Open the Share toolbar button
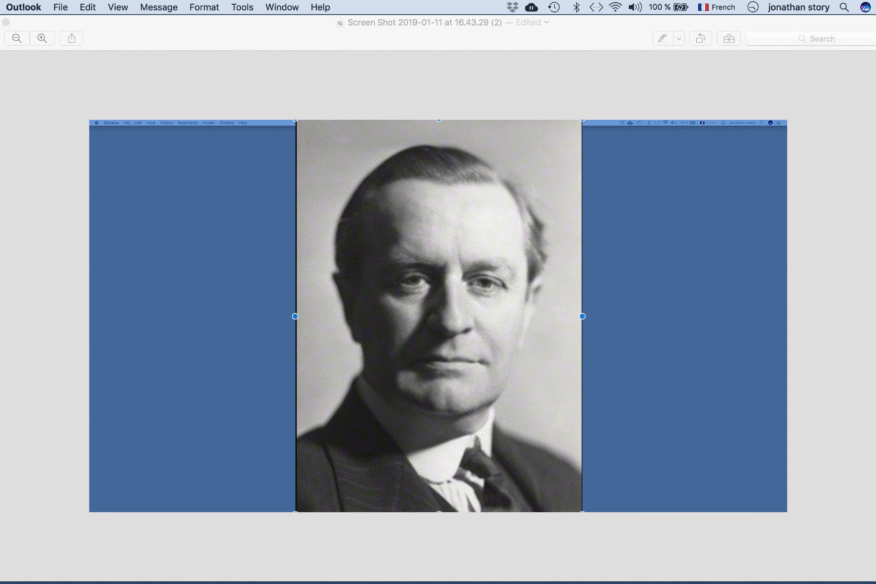Screen dimensions: 876x584 pyautogui.click(x=71, y=38)
